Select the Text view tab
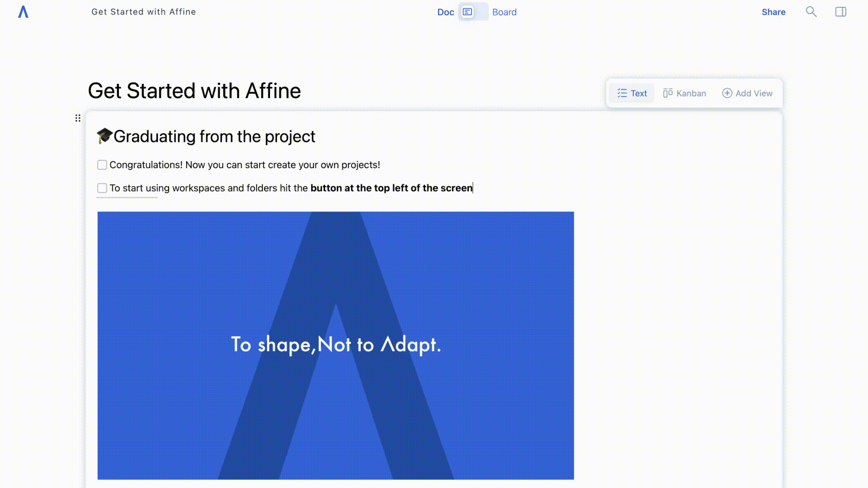 click(x=632, y=93)
